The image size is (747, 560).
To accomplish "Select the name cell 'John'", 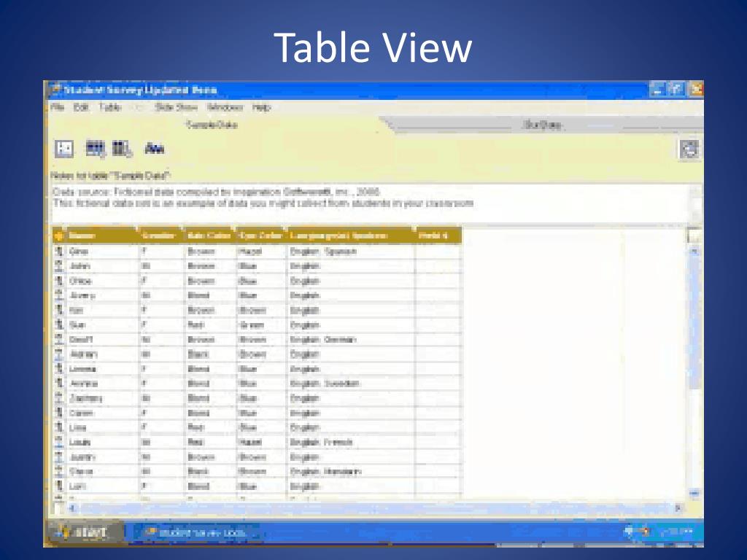I will tap(102, 266).
